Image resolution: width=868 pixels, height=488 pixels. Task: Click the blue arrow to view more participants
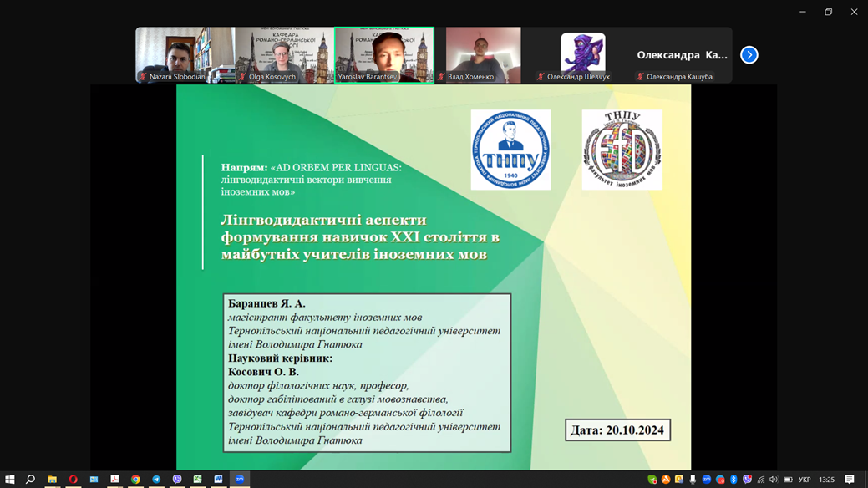click(x=749, y=54)
